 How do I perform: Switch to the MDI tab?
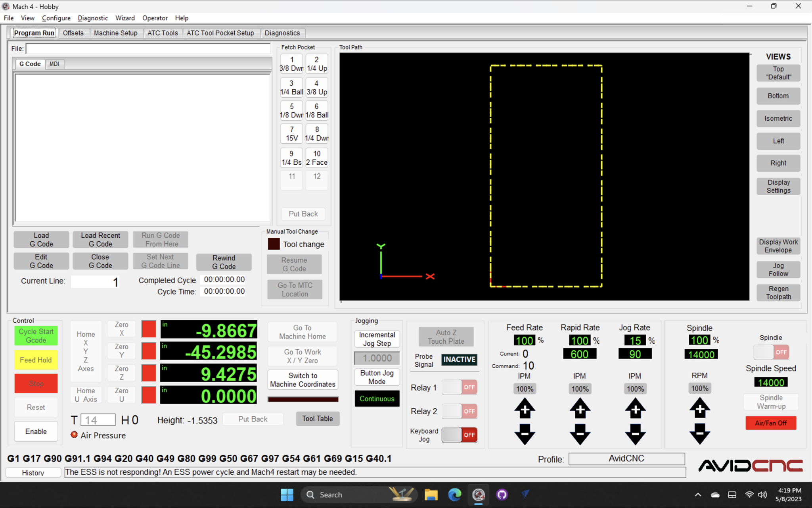pyautogui.click(x=54, y=64)
